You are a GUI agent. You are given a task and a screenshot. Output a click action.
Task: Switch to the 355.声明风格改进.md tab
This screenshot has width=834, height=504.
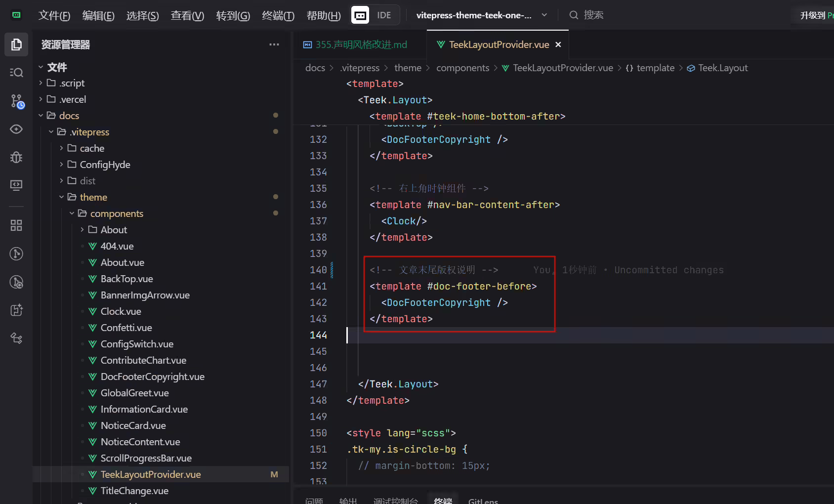(356, 44)
